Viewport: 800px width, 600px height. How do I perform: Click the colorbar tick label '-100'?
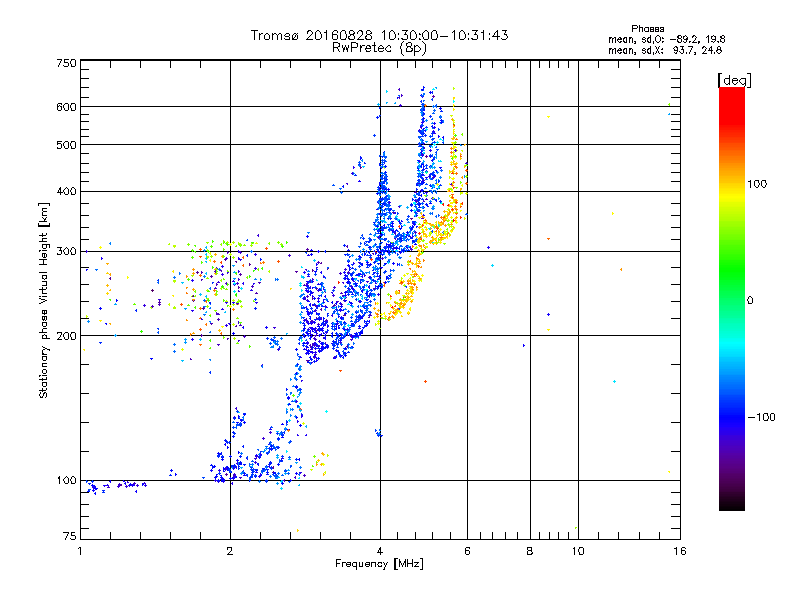(x=761, y=417)
